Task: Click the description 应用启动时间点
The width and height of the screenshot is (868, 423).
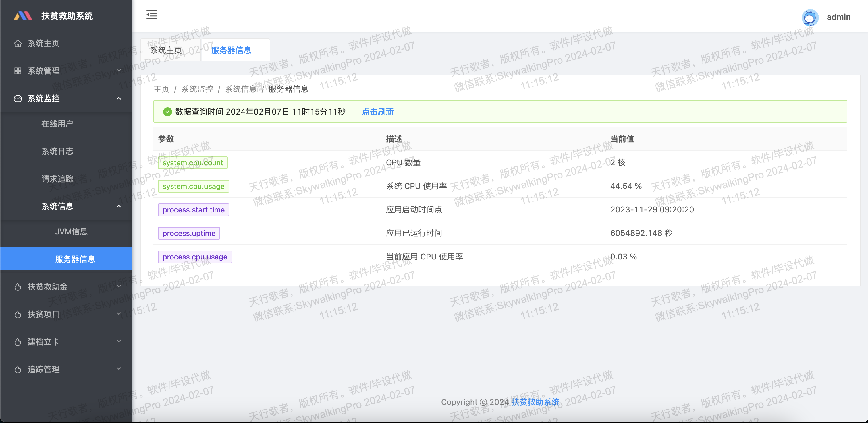Action: click(414, 210)
